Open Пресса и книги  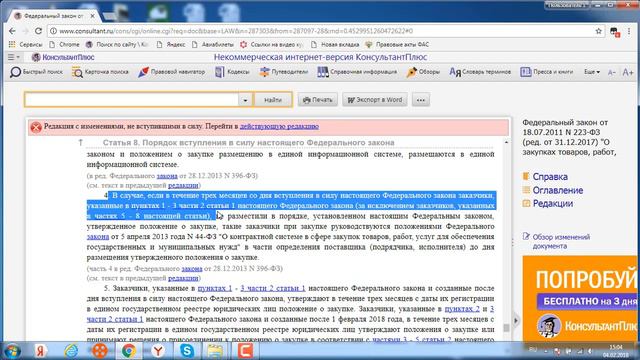click(x=547, y=72)
